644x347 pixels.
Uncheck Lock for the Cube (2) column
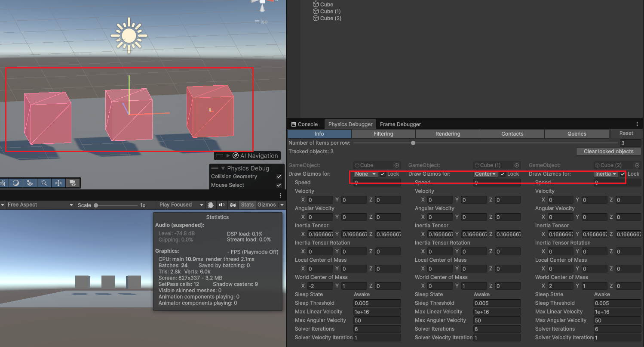(623, 174)
